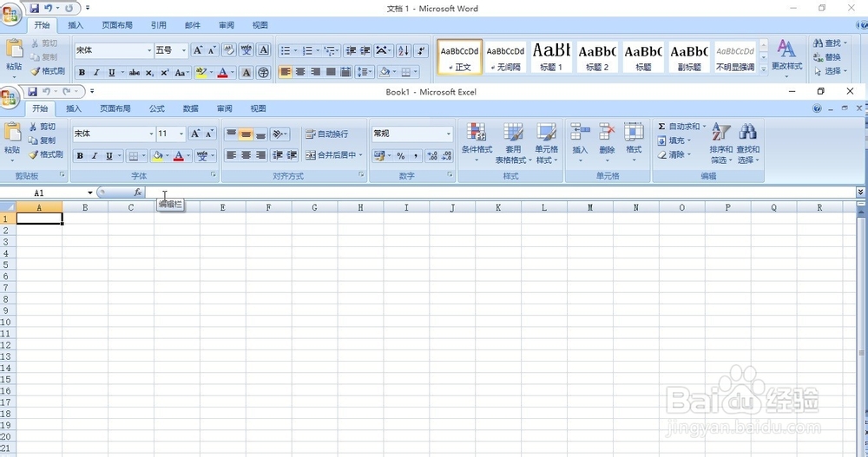Toggle Bold in Word ribbon
The image size is (868, 457).
82,73
